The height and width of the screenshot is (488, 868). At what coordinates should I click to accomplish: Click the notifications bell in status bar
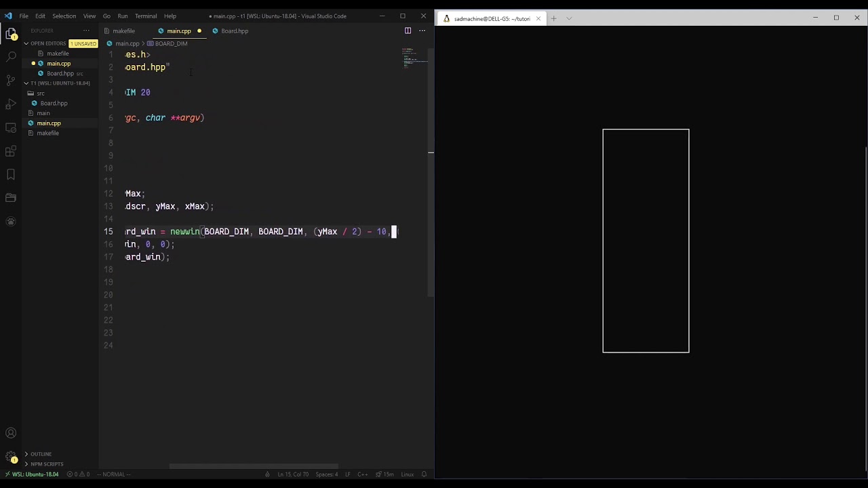tap(424, 474)
